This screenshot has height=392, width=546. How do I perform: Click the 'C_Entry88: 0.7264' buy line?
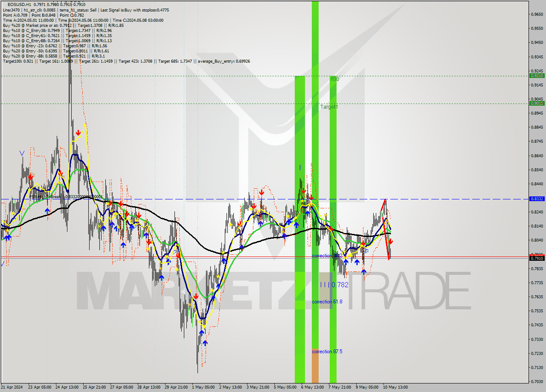coord(57,40)
